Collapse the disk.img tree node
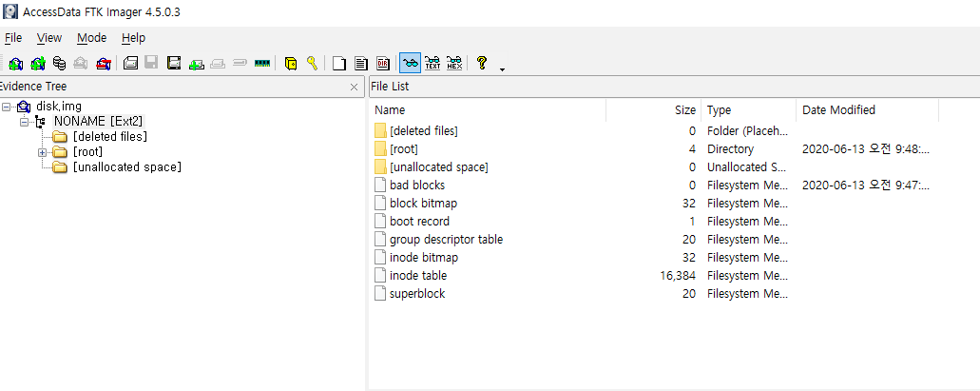The width and height of the screenshot is (980, 391). coord(7,107)
